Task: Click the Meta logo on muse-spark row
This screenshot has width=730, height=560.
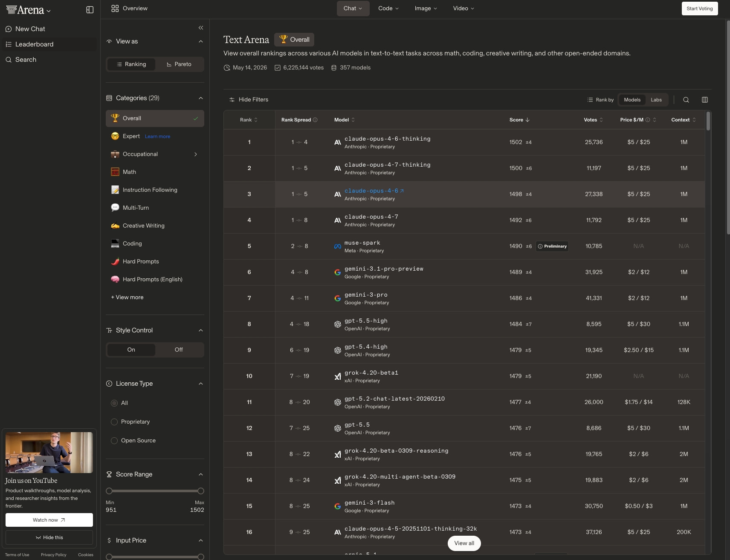Action: pyautogui.click(x=337, y=246)
